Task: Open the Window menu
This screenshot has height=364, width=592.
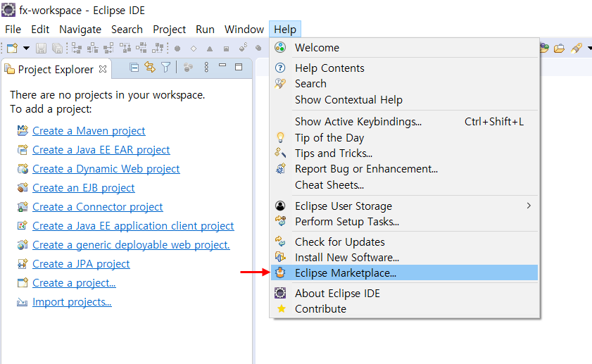Action: 244,29
